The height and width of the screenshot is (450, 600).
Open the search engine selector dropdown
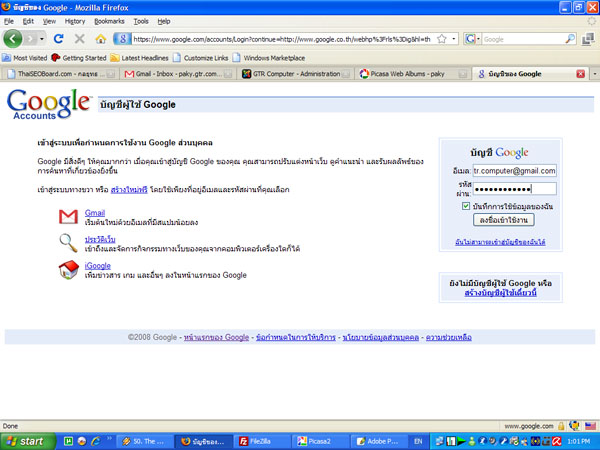point(472,39)
